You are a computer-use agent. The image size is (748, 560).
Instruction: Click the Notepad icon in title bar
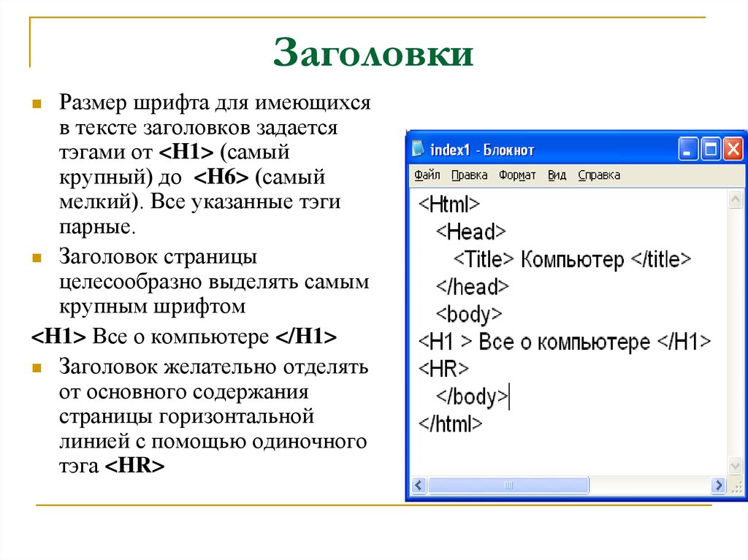coord(418,149)
